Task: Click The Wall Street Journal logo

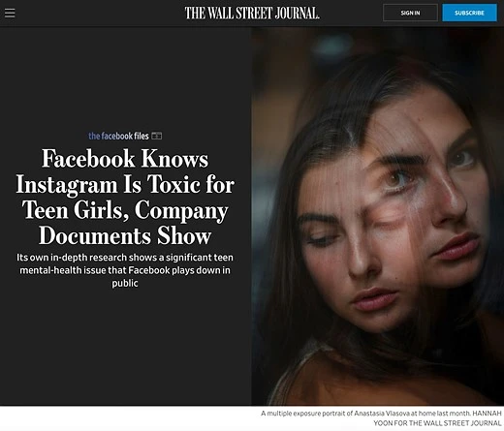Action: coord(252,14)
